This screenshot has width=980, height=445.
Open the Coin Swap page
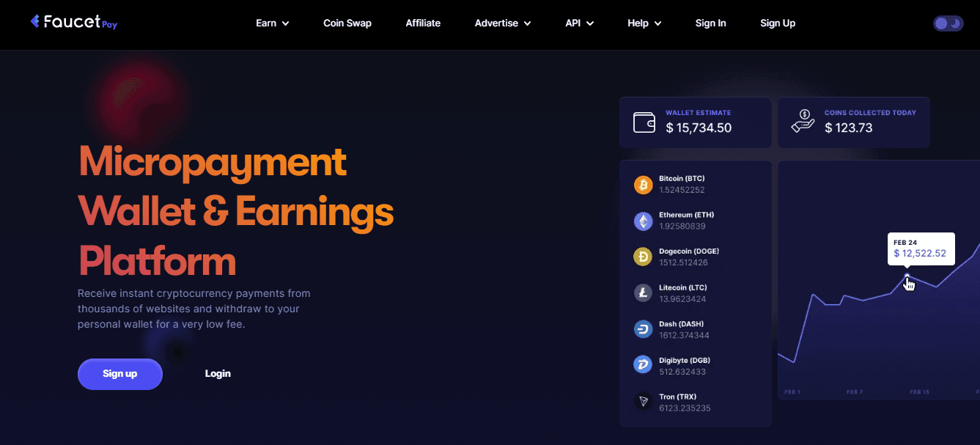(x=347, y=23)
